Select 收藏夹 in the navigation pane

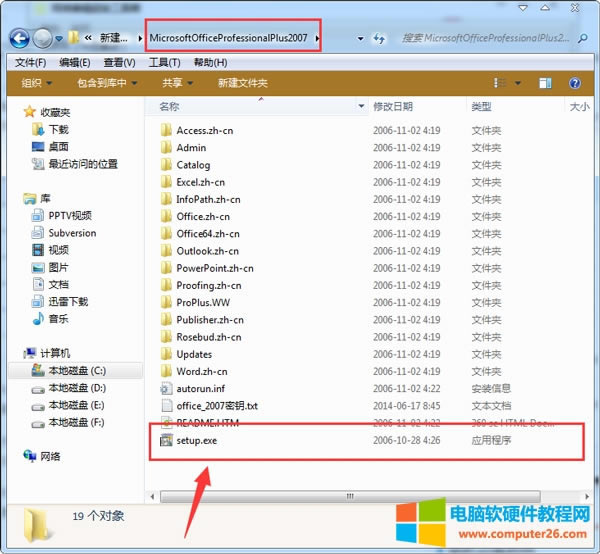[55, 112]
